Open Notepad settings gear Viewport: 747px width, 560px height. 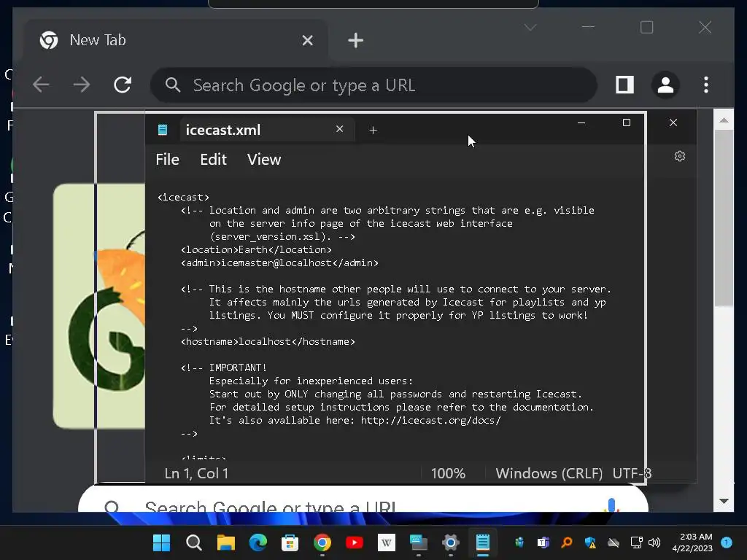pyautogui.click(x=680, y=156)
